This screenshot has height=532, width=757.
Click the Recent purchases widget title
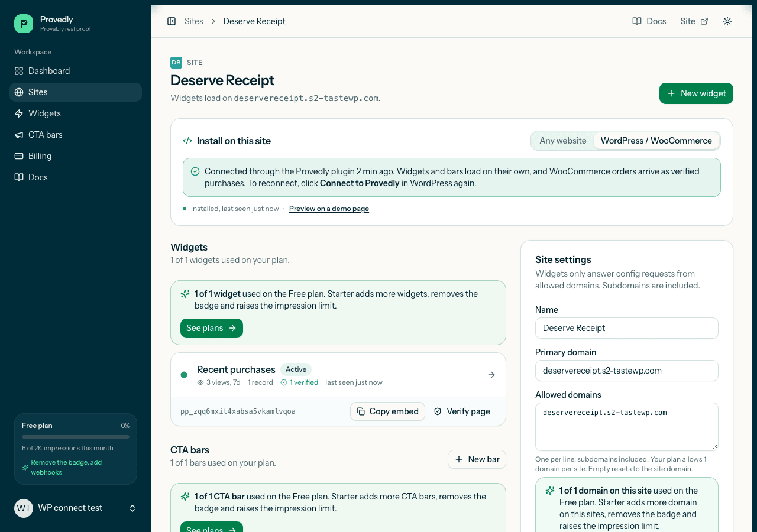(236, 369)
